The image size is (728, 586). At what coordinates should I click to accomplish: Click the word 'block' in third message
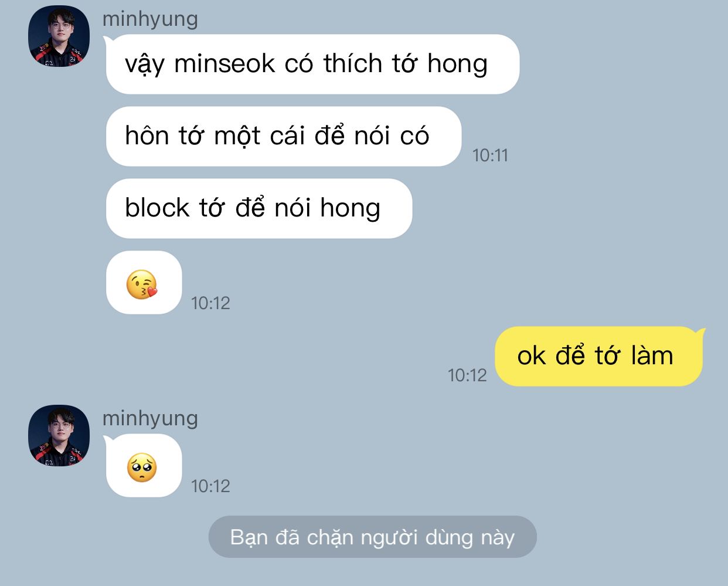click(157, 208)
